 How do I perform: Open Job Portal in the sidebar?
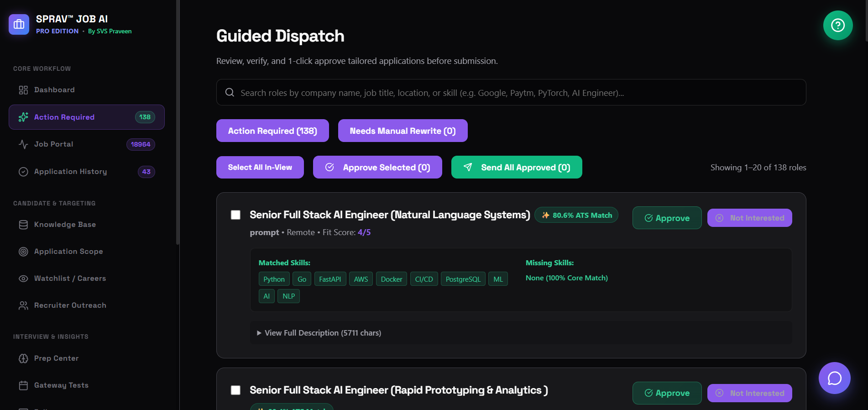click(87, 144)
